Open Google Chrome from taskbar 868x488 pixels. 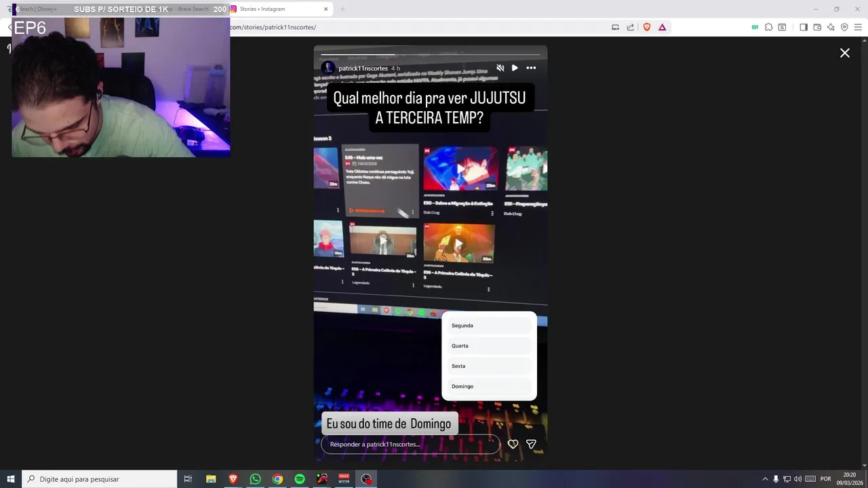tap(277, 479)
